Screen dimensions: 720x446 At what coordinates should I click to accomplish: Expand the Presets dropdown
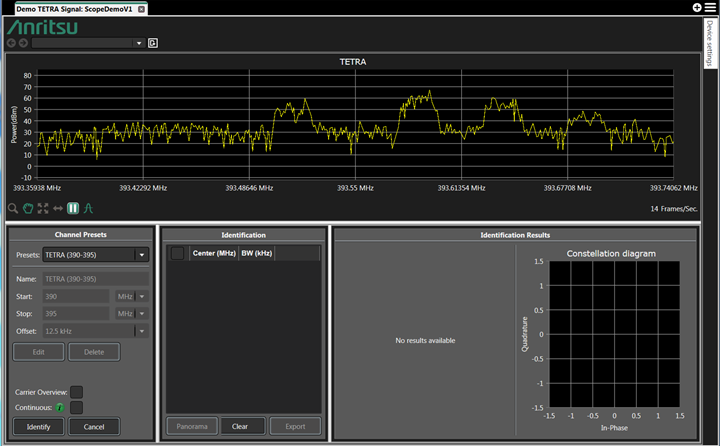click(x=142, y=255)
